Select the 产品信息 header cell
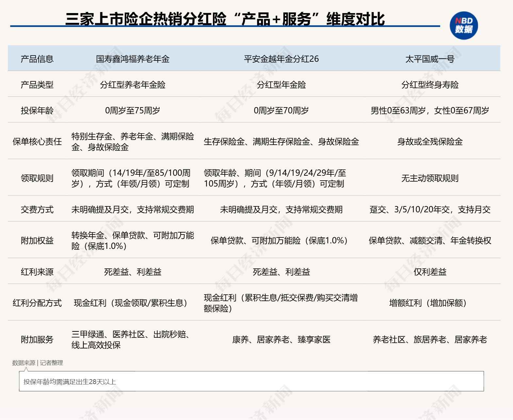This screenshot has width=513, height=420. (x=37, y=59)
